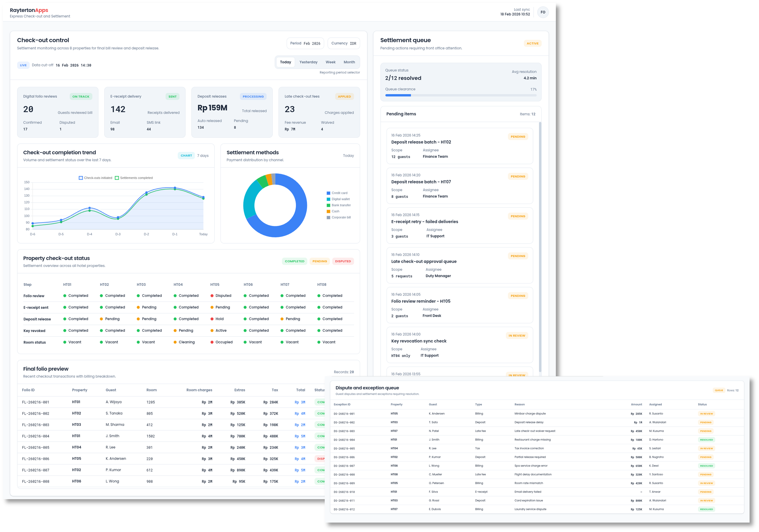Image resolution: width=759 pixels, height=532 pixels.
Task: Click the FO user avatar
Action: [543, 12]
